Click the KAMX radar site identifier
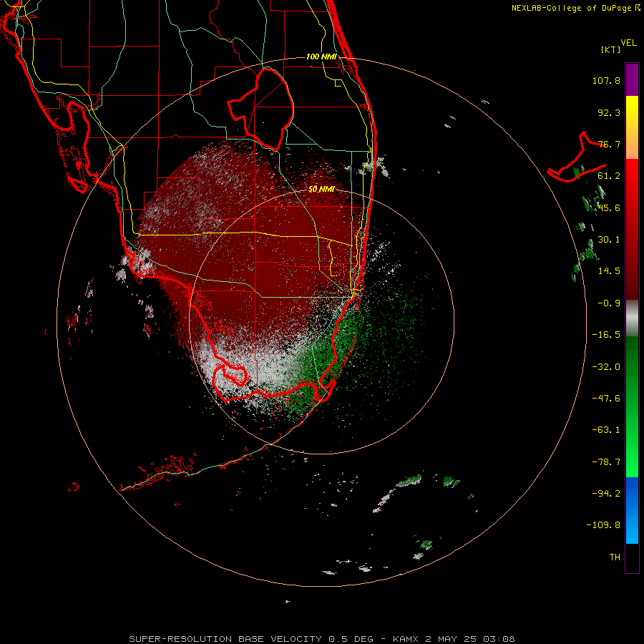The width and height of the screenshot is (644, 644). pos(405,639)
